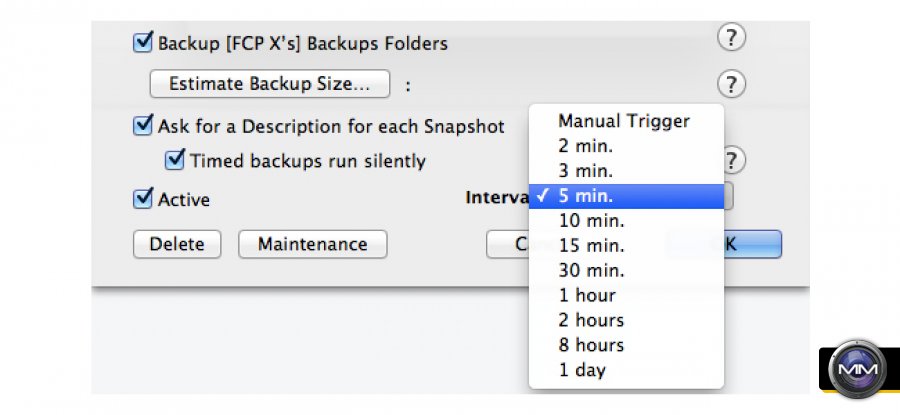900x415 pixels.
Task: Toggle the Active checkbox
Action: tap(142, 199)
